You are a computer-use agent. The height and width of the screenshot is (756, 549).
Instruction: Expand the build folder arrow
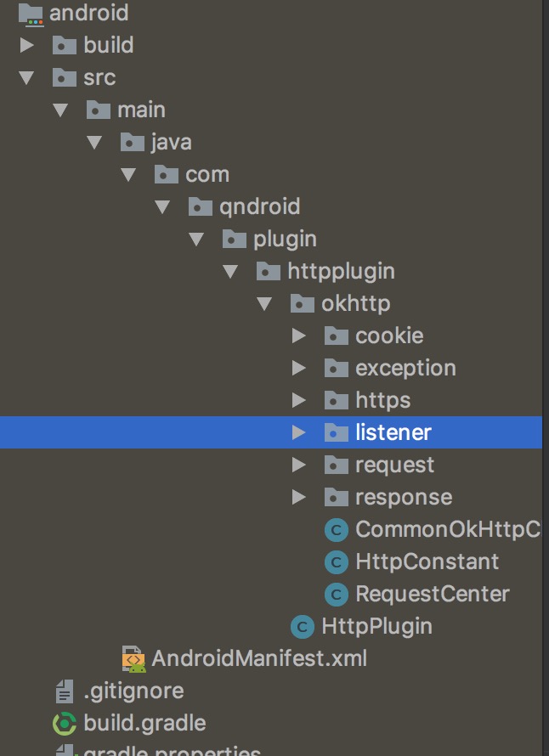tap(26, 45)
